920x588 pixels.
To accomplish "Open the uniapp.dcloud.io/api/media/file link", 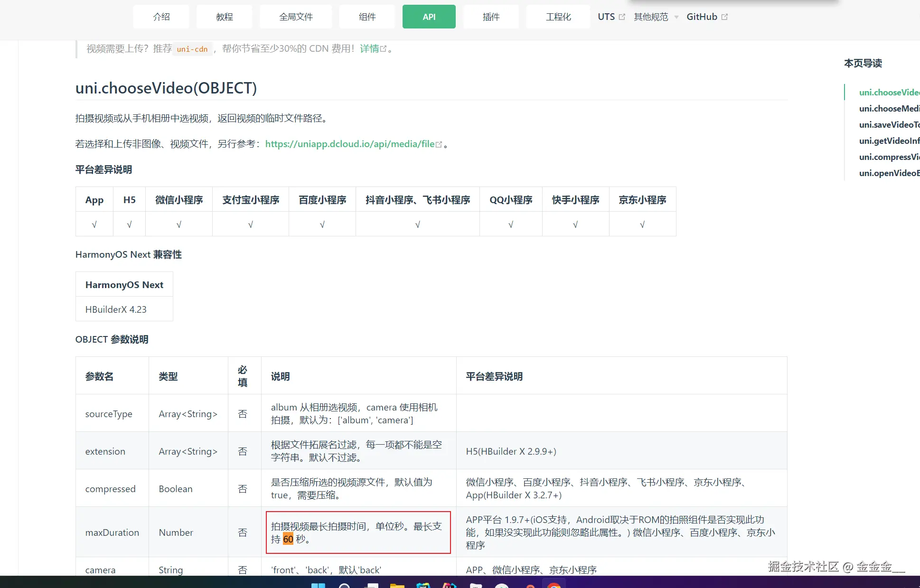I will (x=349, y=144).
